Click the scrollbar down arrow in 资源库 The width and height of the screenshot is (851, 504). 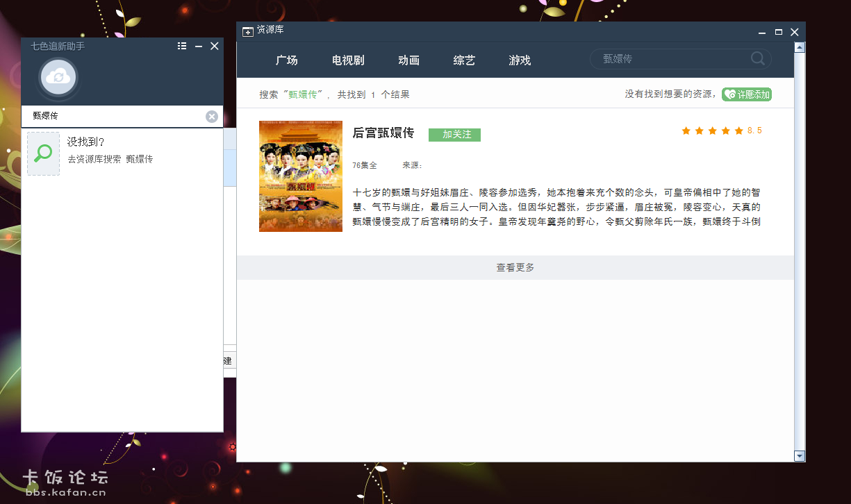(799, 455)
